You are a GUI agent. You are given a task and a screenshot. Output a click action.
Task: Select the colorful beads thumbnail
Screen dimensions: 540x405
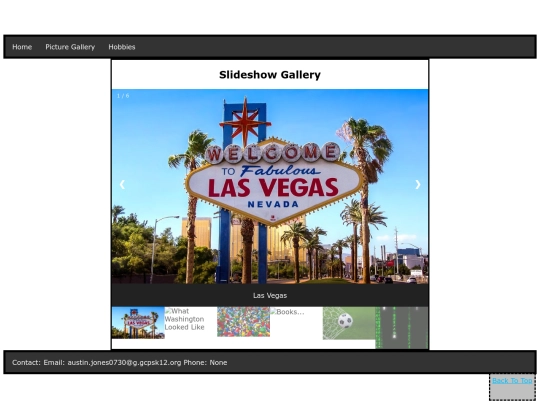(243, 322)
